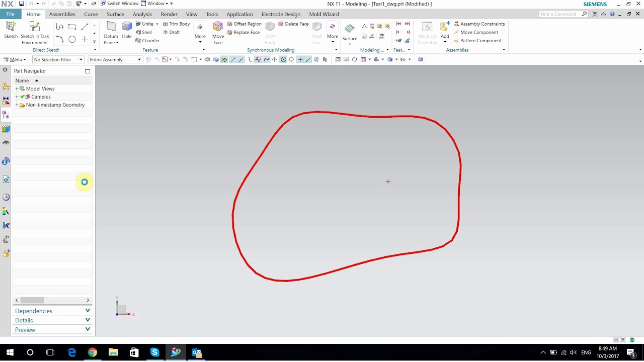The image size is (644, 362).
Task: Toggle the Snap to Existing Point option
Action: 300,59
